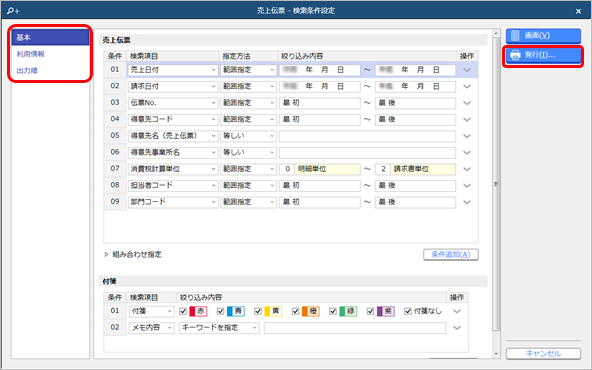Click operation chevron for メモ内容 row

(457, 328)
